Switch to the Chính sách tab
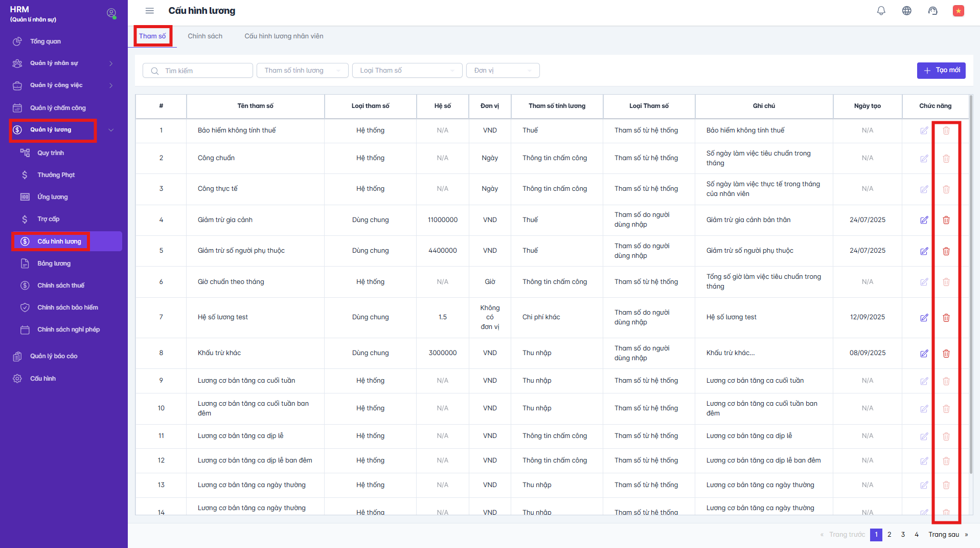The height and width of the screenshot is (548, 980). tap(205, 36)
